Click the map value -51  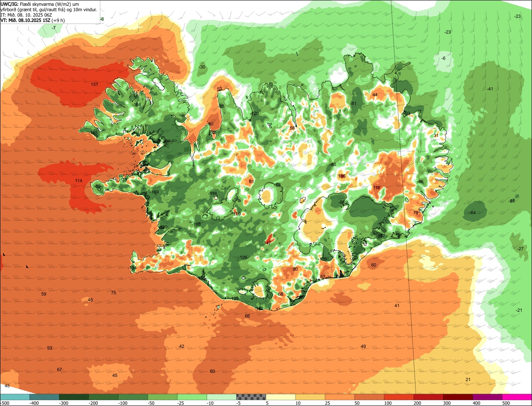(512, 201)
